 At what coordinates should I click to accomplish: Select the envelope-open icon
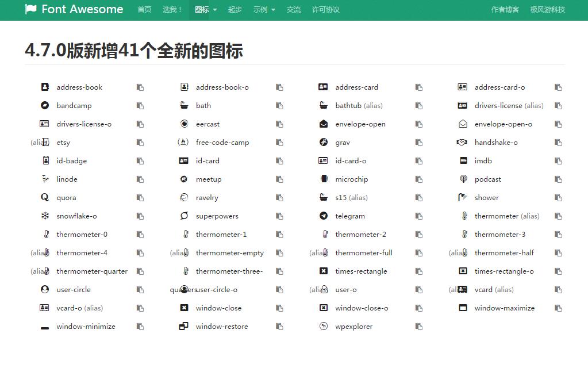tap(324, 124)
